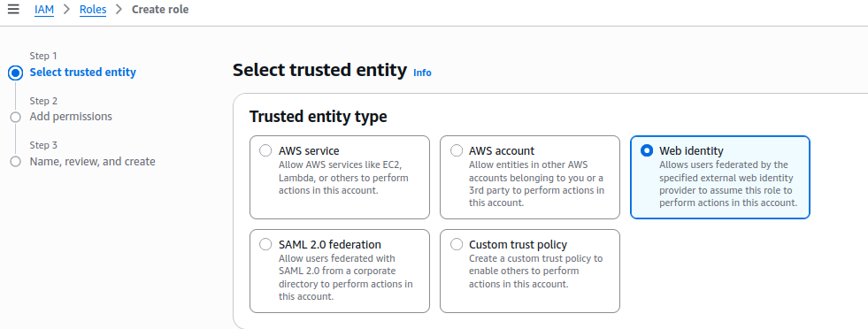Select Web identity radio button
Screen dimensions: 868x329
tap(647, 150)
